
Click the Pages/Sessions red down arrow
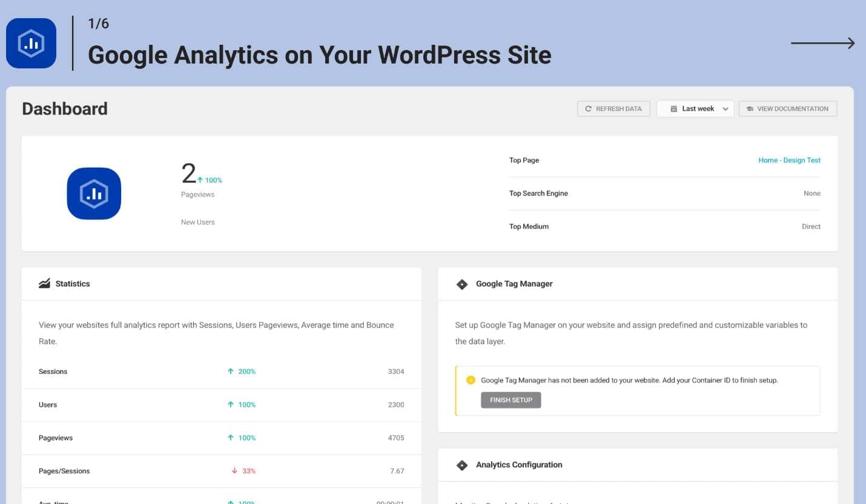click(234, 471)
